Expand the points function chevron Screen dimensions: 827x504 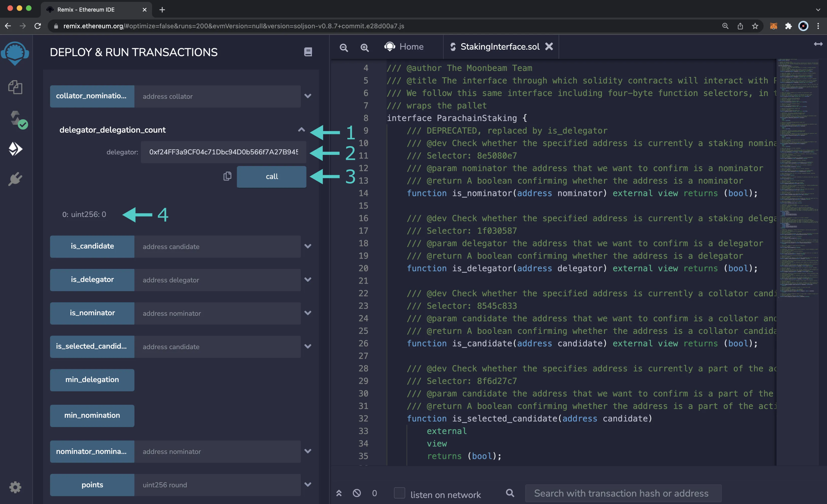(x=307, y=484)
